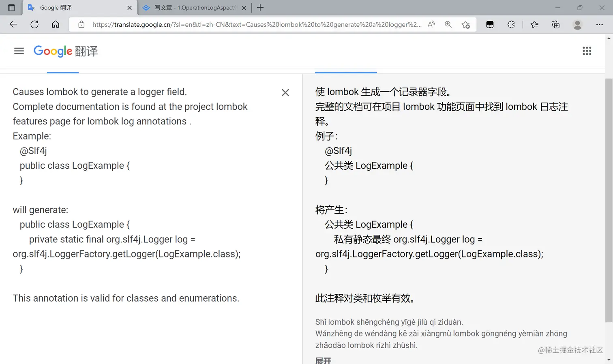The width and height of the screenshot is (613, 364).
Task: Open the zoom magnifier control
Action: pyautogui.click(x=448, y=24)
